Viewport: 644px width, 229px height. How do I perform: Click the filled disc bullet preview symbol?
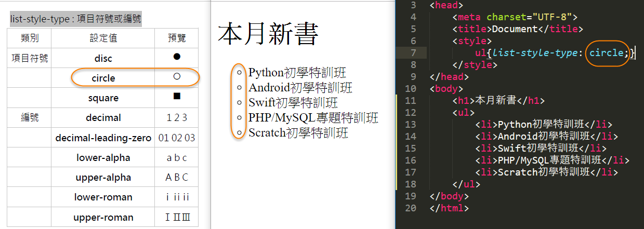coord(177,57)
